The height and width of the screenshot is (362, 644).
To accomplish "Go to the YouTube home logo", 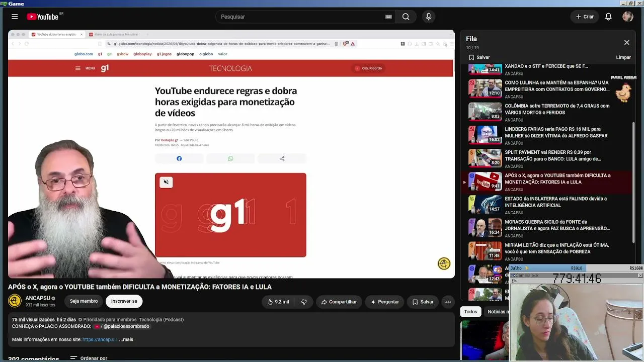I will [x=43, y=17].
